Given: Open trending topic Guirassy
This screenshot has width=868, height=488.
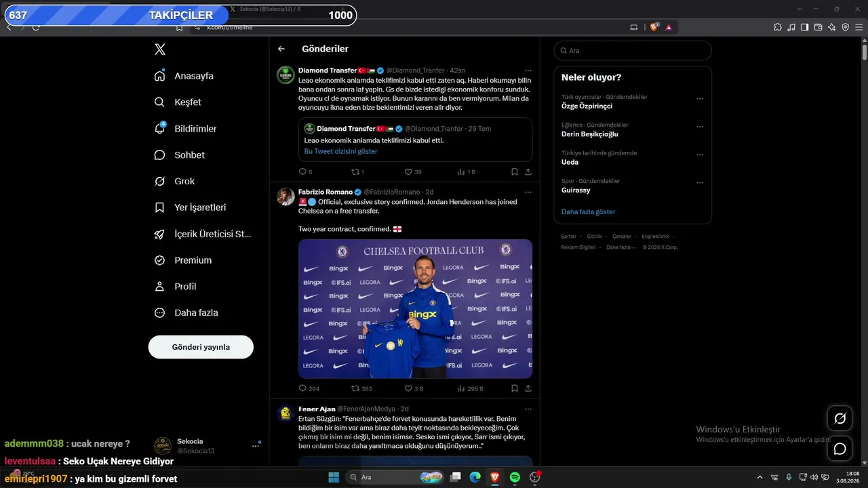Looking at the screenshot, I should [x=576, y=190].
